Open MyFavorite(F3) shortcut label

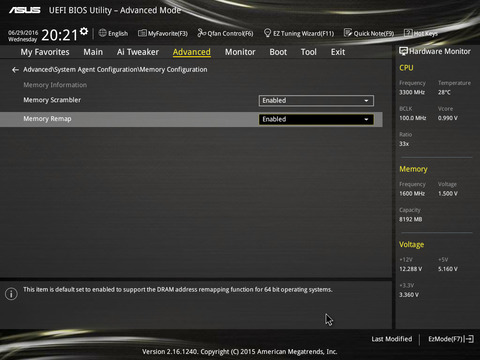[168, 33]
